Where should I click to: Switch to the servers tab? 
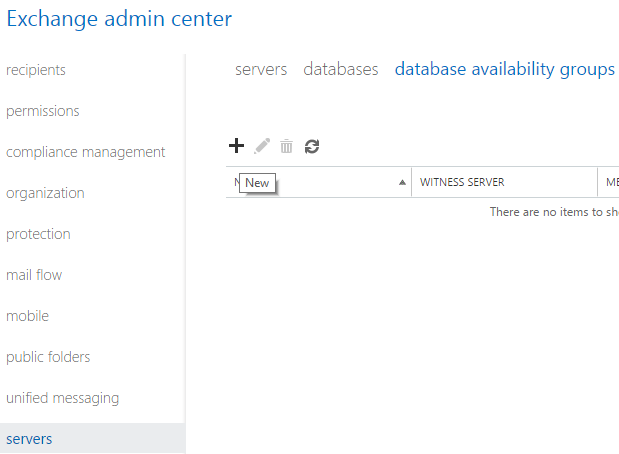[x=261, y=69]
